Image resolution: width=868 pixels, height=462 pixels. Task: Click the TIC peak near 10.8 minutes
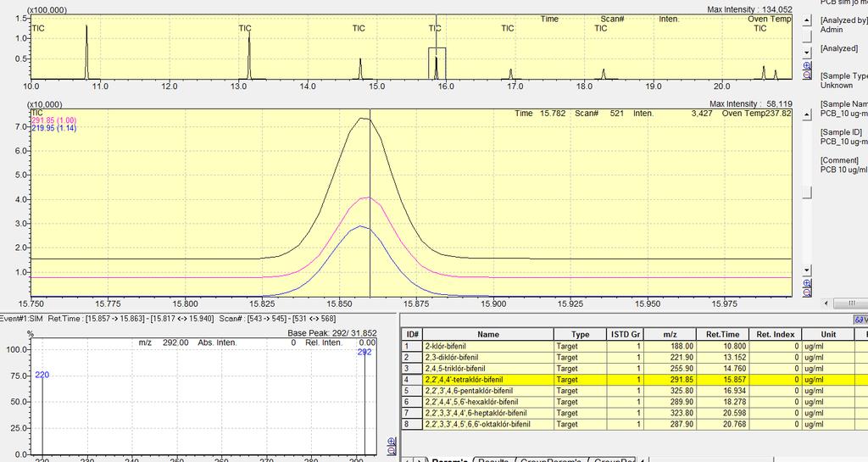point(86,52)
